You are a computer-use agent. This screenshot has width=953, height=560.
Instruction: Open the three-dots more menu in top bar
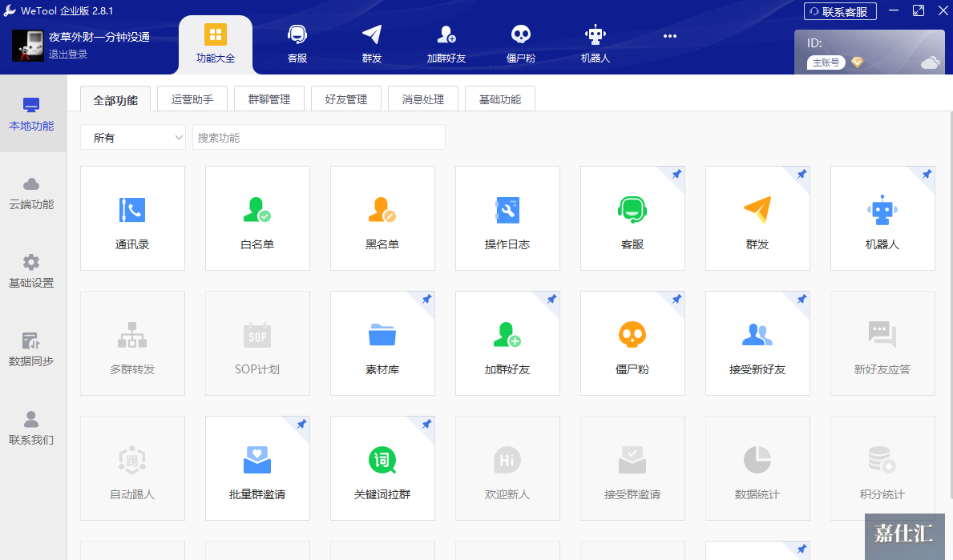(x=670, y=36)
